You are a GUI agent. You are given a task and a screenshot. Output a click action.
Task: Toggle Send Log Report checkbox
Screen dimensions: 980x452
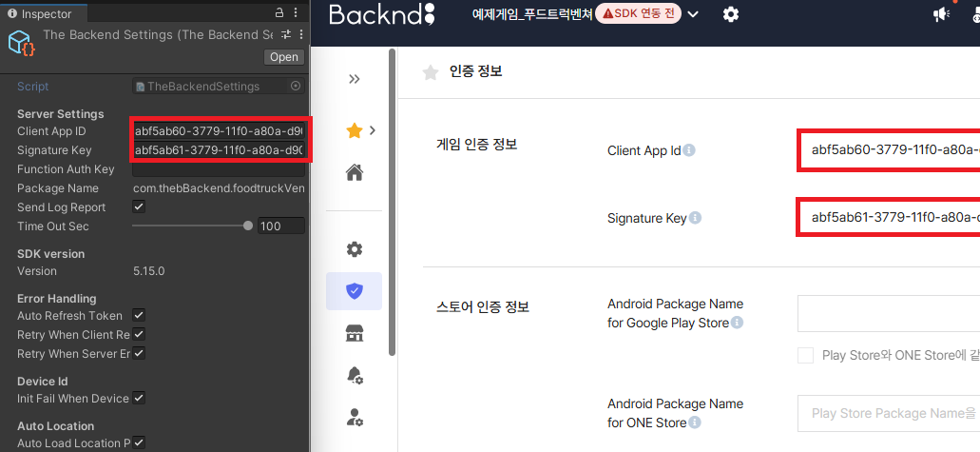tap(139, 206)
